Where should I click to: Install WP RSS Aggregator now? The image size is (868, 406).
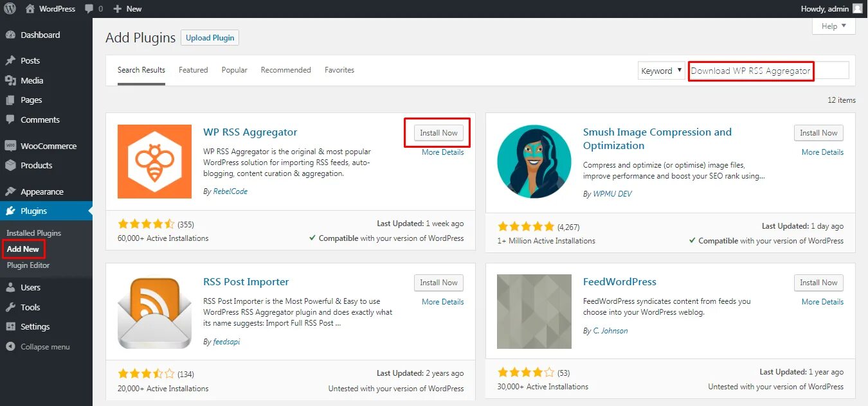pyautogui.click(x=439, y=133)
